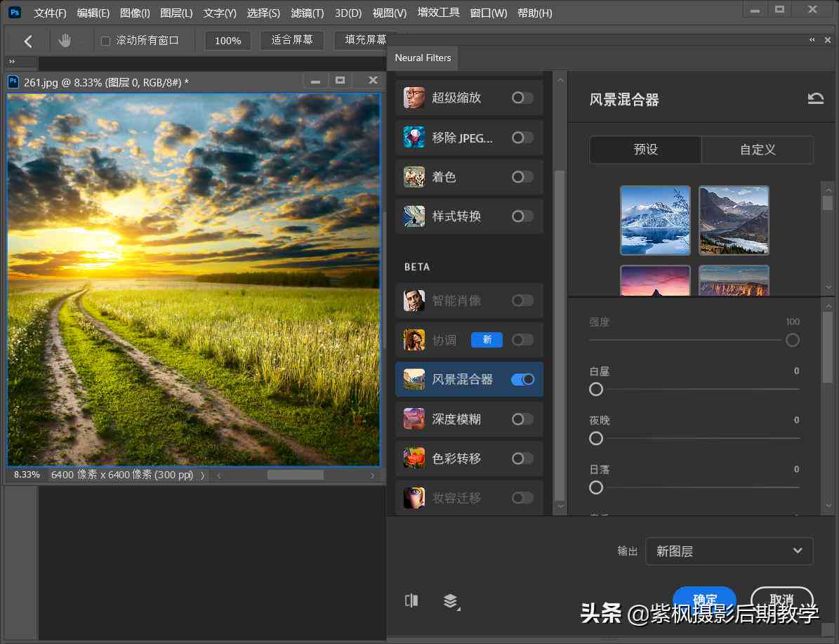Click the Depth Blur filter icon
The image size is (839, 644).
coord(414,419)
